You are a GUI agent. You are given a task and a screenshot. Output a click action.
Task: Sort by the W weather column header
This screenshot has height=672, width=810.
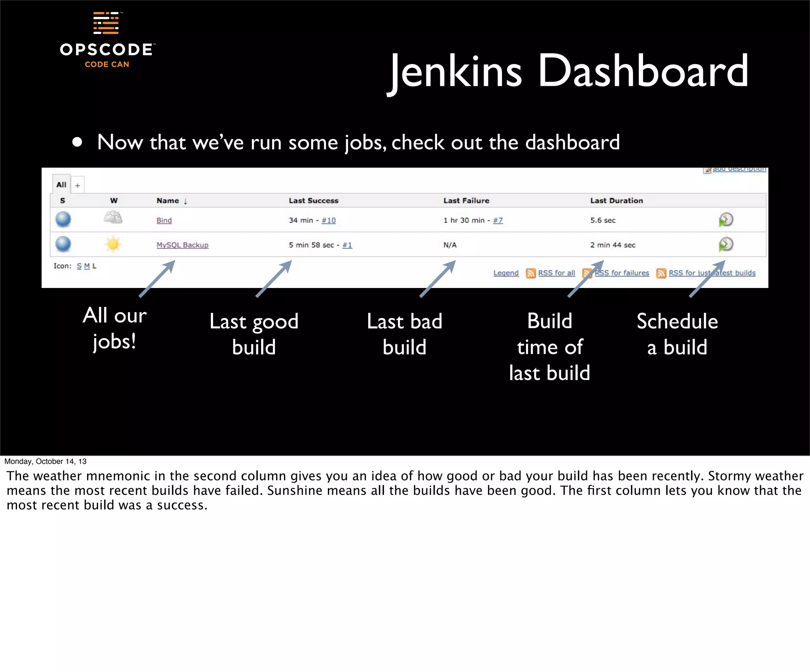[114, 201]
